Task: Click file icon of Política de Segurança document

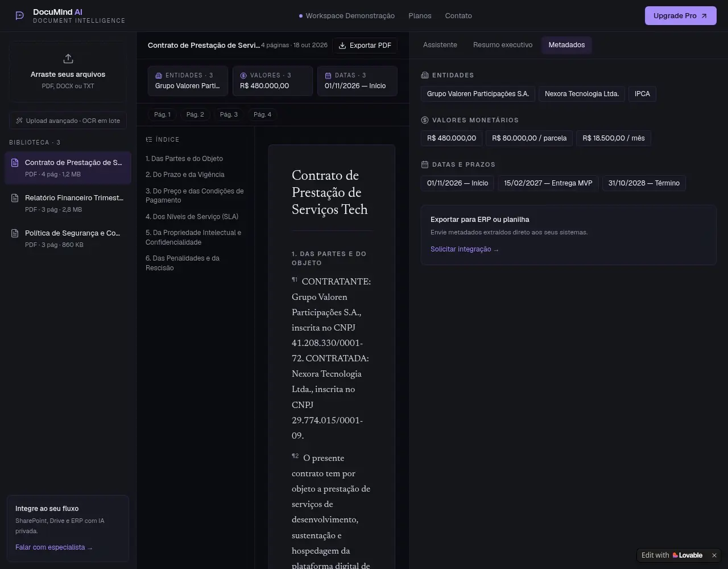Action: (x=15, y=233)
